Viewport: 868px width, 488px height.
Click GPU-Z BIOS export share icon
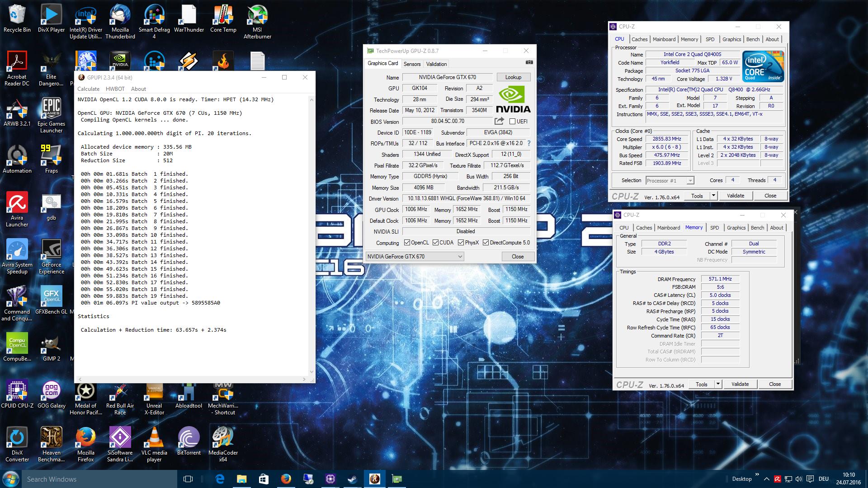click(x=499, y=121)
